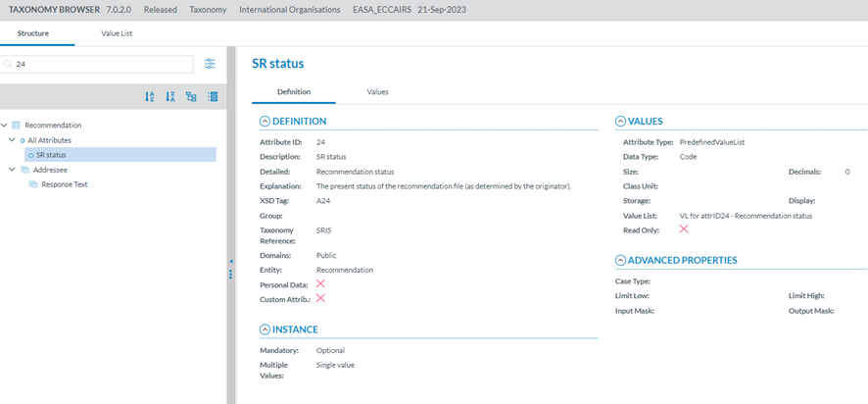Click the search field containing 24
Screen dimensions: 868x404
click(x=98, y=64)
